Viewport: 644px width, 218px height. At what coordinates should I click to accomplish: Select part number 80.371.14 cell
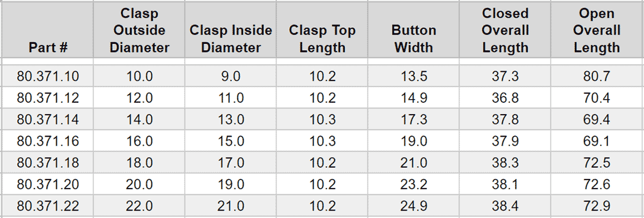click(x=48, y=120)
